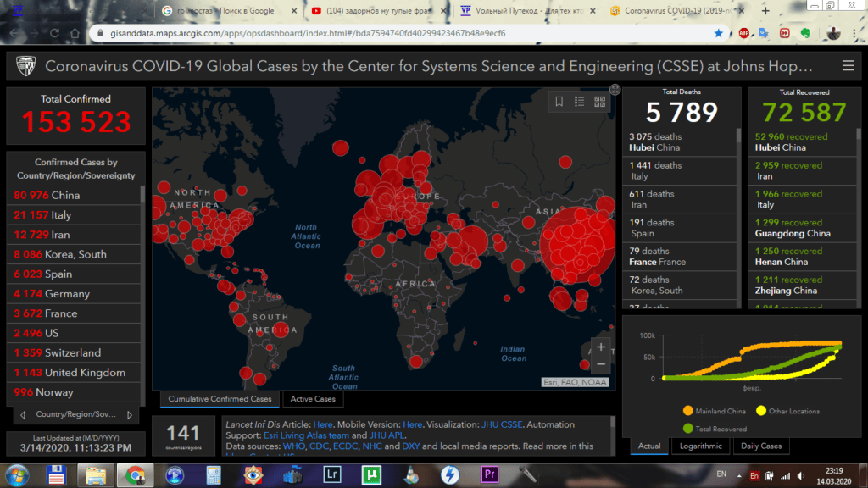Open the Chrome profile avatar
The image size is (868, 488).
[x=833, y=33]
